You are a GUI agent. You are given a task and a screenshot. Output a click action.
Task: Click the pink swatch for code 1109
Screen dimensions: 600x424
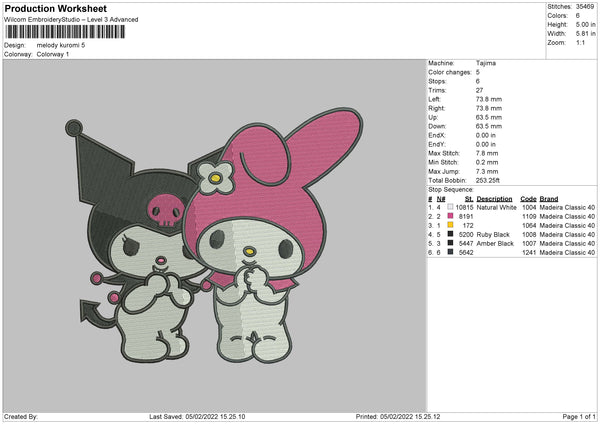tap(450, 216)
